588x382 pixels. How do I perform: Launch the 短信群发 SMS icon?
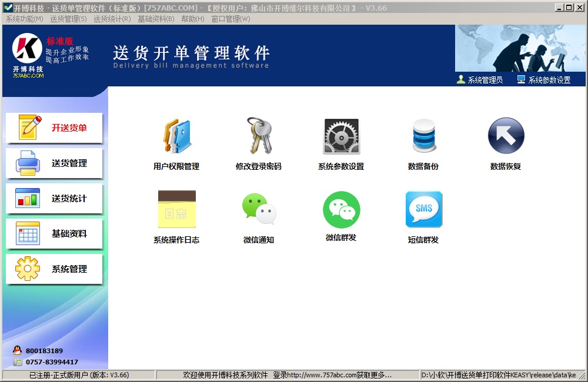tap(423, 210)
